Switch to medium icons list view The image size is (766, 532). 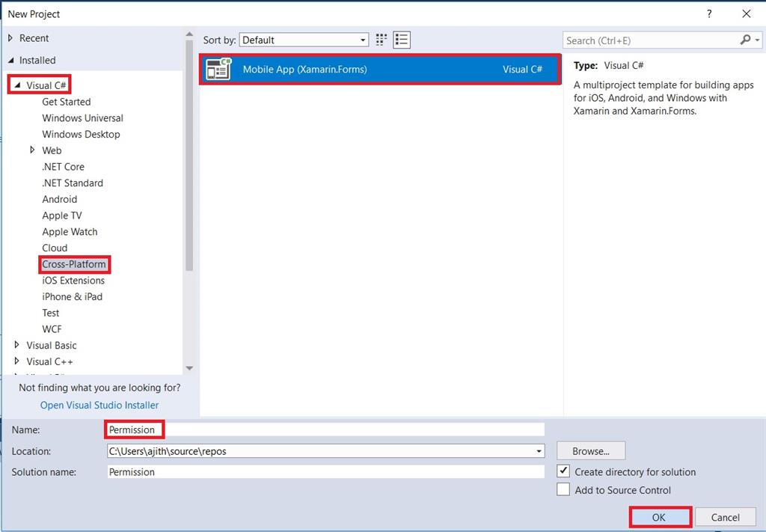point(401,40)
